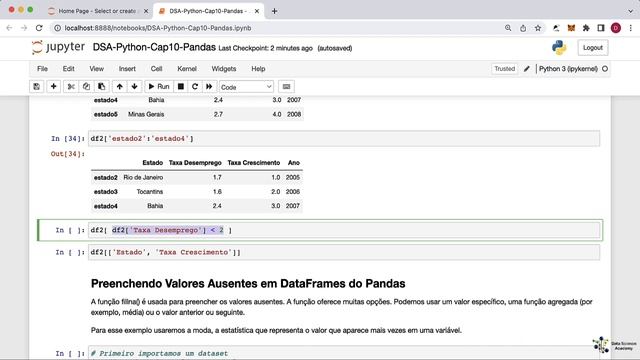Click Taxa Crescimento column header in Out[34]
The image size is (640, 360).
(x=253, y=163)
